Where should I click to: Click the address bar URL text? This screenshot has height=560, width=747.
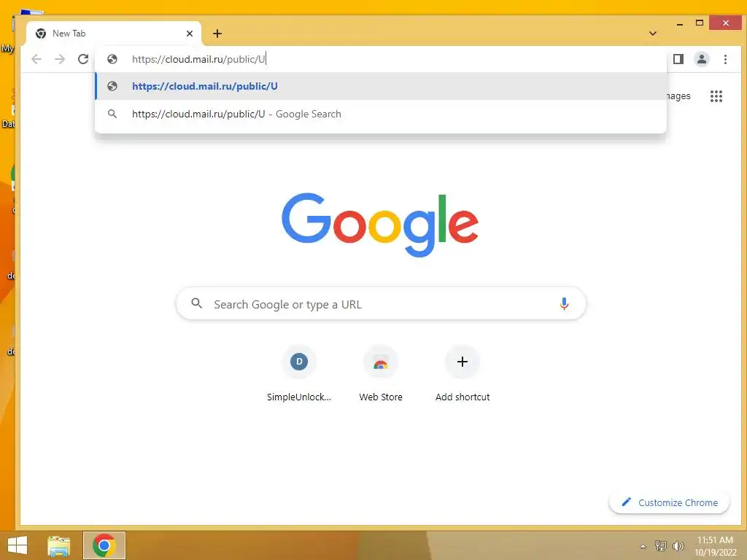[x=198, y=59]
